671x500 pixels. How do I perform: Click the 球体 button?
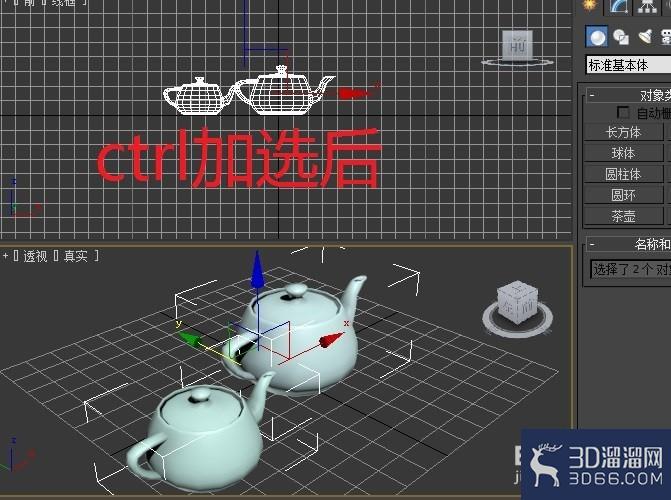click(x=623, y=153)
